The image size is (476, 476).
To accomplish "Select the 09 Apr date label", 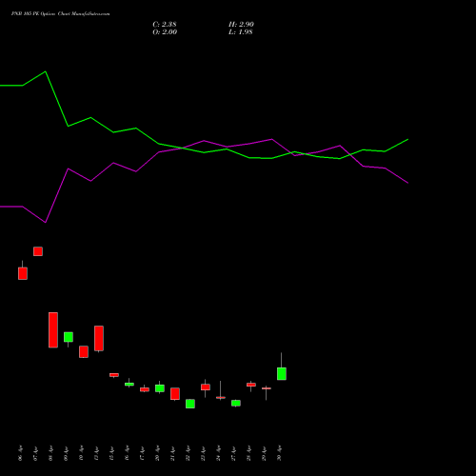I will pyautogui.click(x=67, y=453).
